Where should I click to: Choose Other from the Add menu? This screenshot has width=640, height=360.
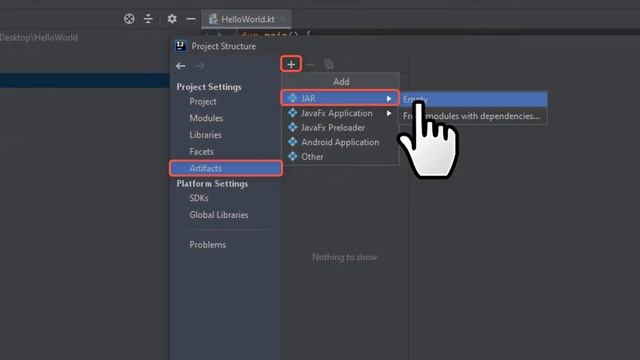point(340,157)
